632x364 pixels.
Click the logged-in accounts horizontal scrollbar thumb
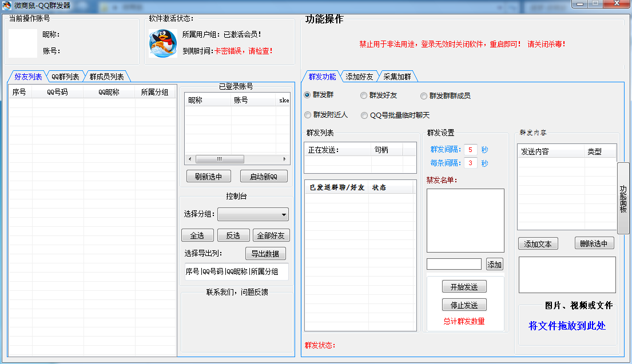coord(220,159)
